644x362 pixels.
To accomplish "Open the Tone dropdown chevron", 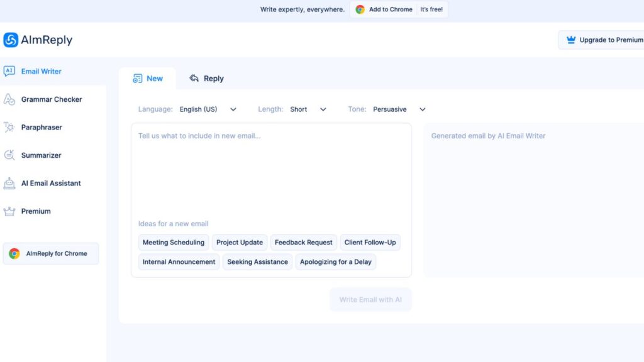I will (422, 109).
